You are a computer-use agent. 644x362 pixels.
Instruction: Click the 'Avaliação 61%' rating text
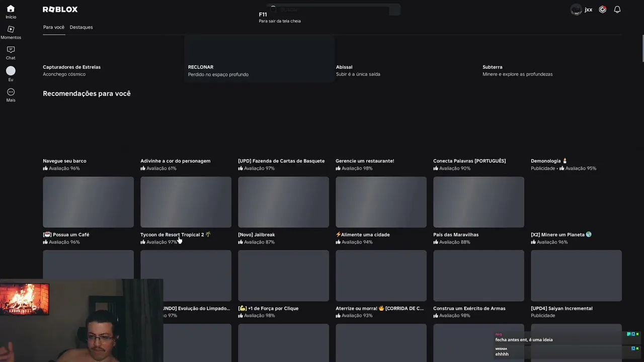162,168
